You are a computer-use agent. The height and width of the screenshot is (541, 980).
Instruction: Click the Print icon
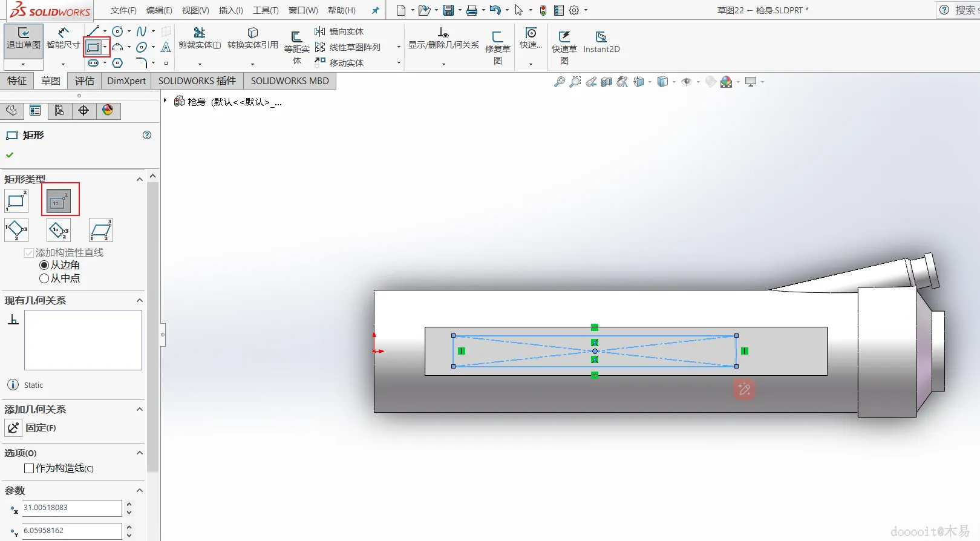(472, 10)
